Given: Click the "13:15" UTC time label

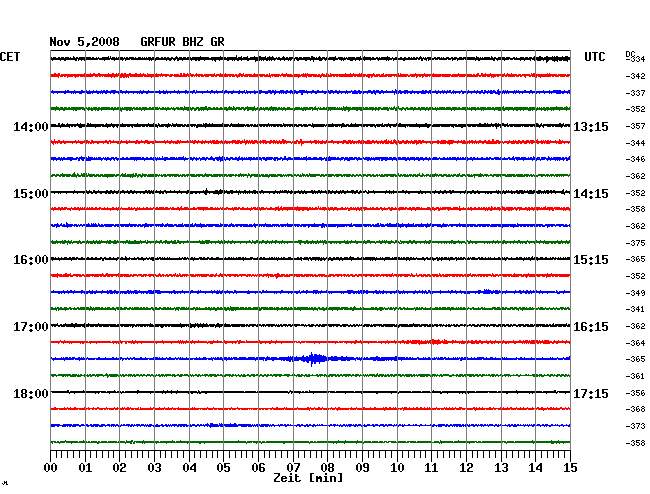Looking at the screenshot, I should point(591,126).
